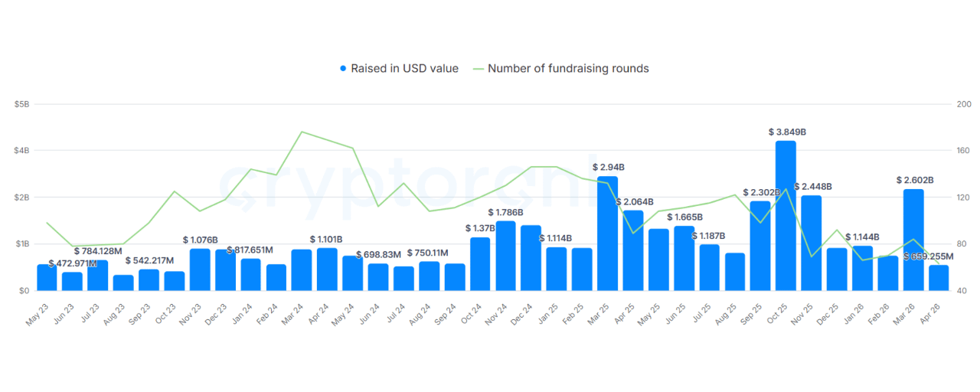Select the Mar 26 bar labeled $2.602B
Screen dimensions: 980x392
pos(913,240)
